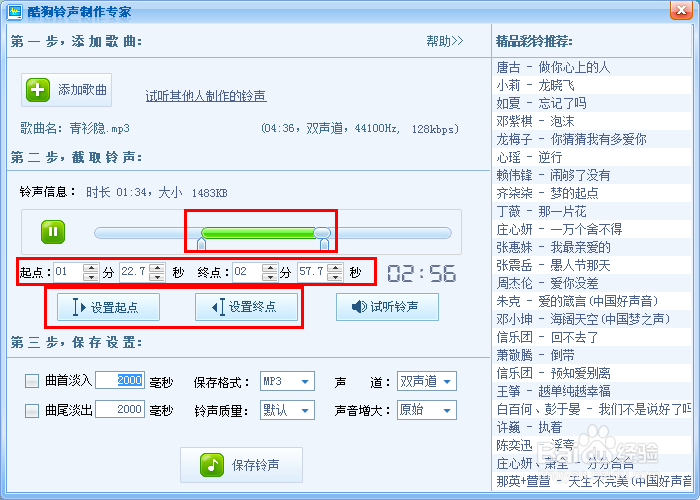Image resolution: width=700 pixels, height=500 pixels.
Task: Increase start minutes with up arrow
Action: click(91, 267)
